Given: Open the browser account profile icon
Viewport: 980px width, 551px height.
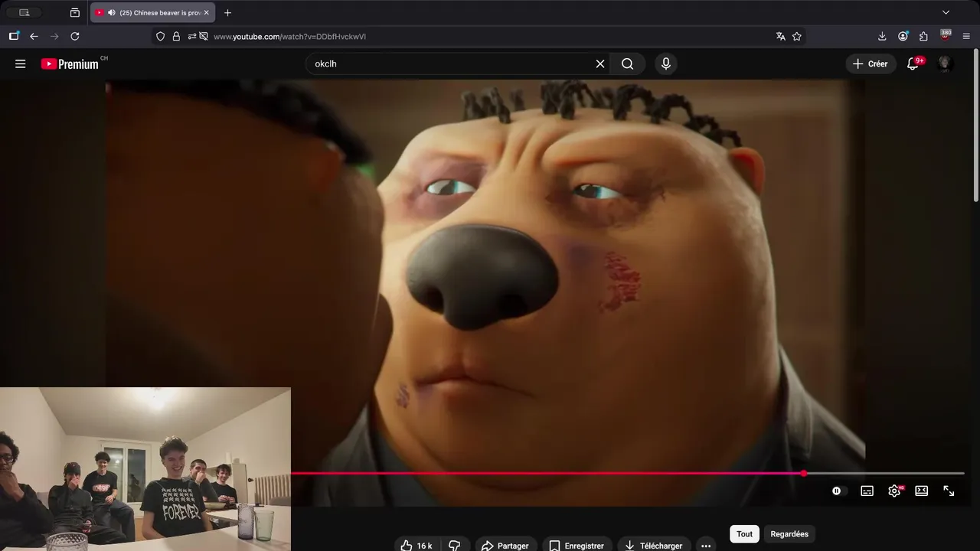Looking at the screenshot, I should [x=903, y=36].
